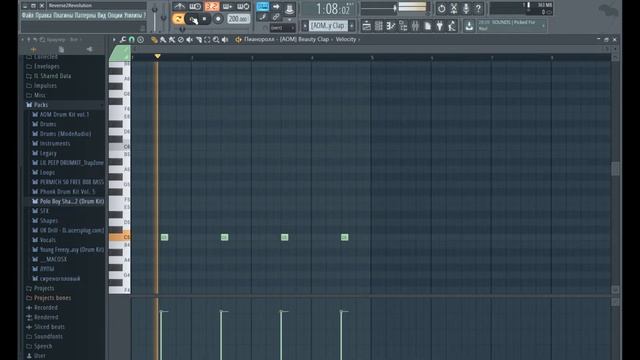Open help question mark icon
This screenshot has height=360, width=640.
pyautogui.click(x=478, y=8)
